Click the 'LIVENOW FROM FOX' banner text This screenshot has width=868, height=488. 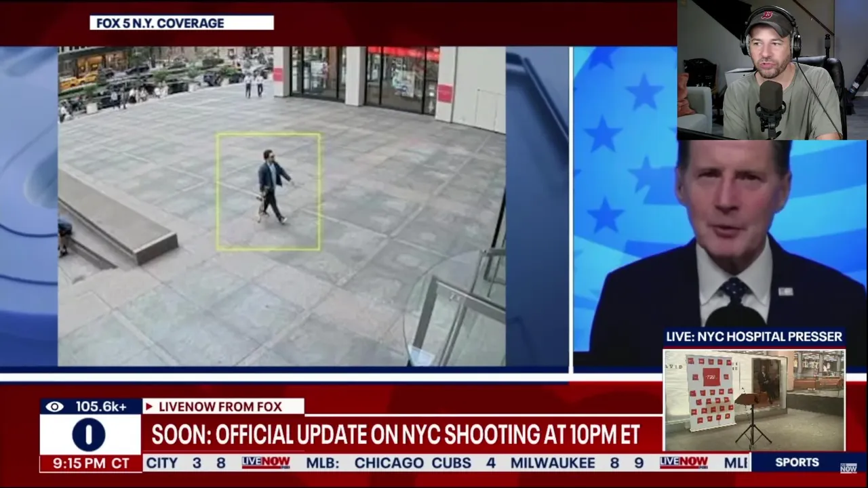pyautogui.click(x=220, y=407)
